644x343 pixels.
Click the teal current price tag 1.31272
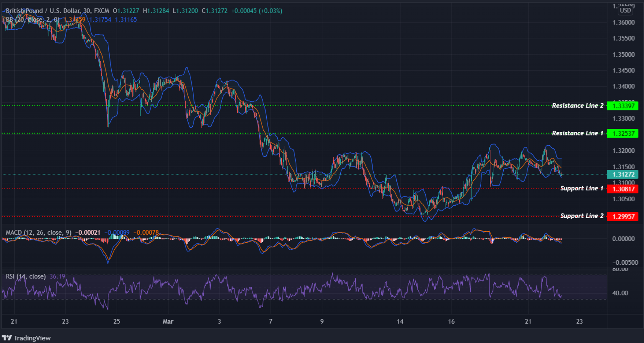point(624,175)
